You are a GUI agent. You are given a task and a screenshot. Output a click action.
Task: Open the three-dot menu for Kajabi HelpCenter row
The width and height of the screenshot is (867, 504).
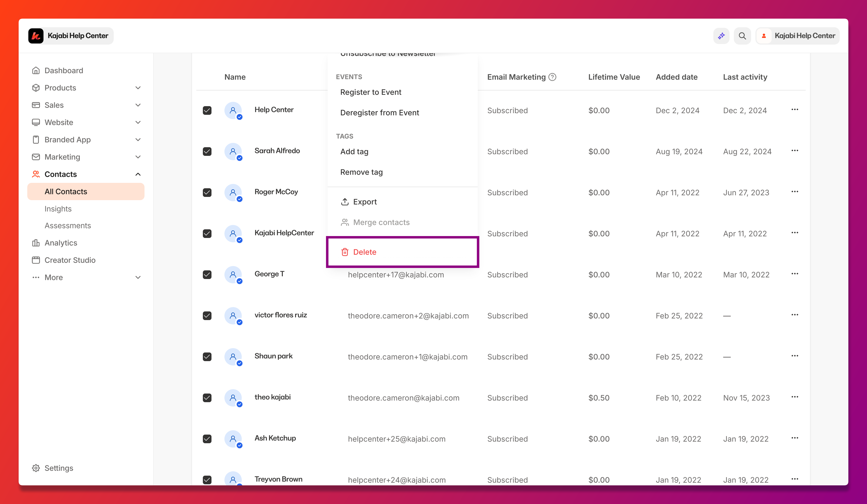click(794, 233)
